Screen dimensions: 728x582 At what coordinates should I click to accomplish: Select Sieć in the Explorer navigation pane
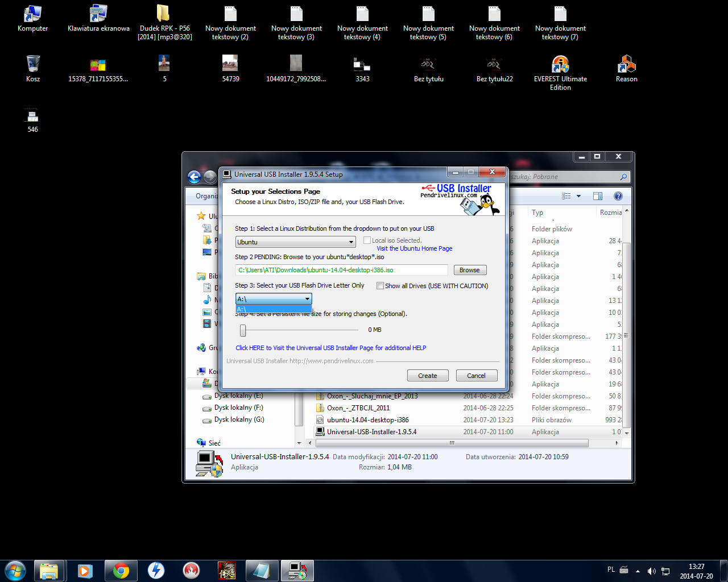tap(209, 443)
